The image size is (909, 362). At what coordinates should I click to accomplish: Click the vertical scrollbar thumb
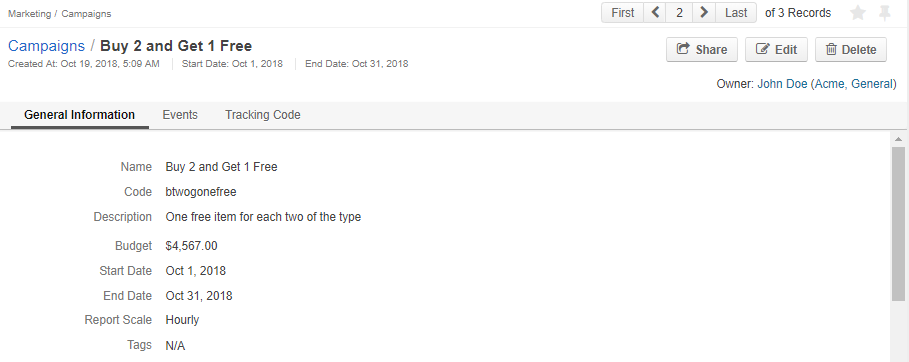click(899, 224)
